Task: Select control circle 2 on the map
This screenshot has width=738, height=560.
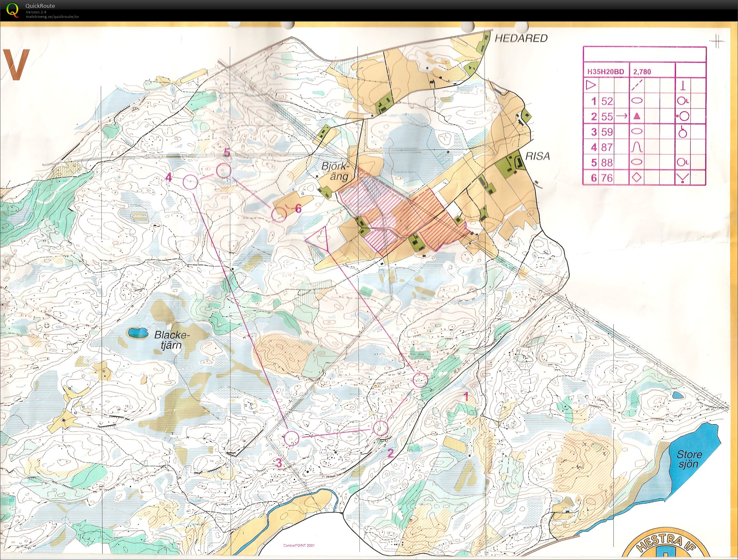Action: coord(381,428)
